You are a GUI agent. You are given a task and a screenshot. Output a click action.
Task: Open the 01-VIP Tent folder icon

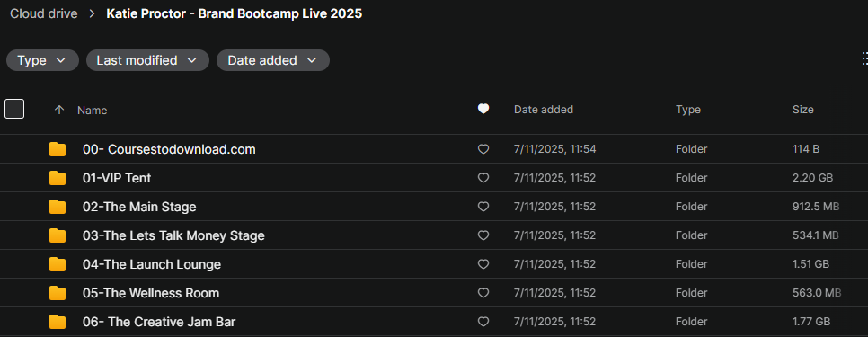pyautogui.click(x=57, y=178)
